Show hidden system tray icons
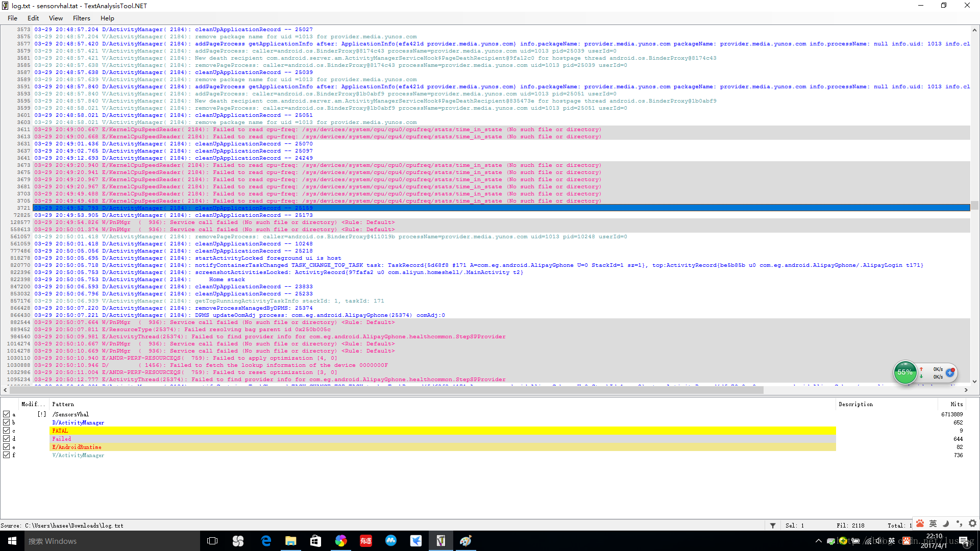Image resolution: width=980 pixels, height=551 pixels. (819, 541)
